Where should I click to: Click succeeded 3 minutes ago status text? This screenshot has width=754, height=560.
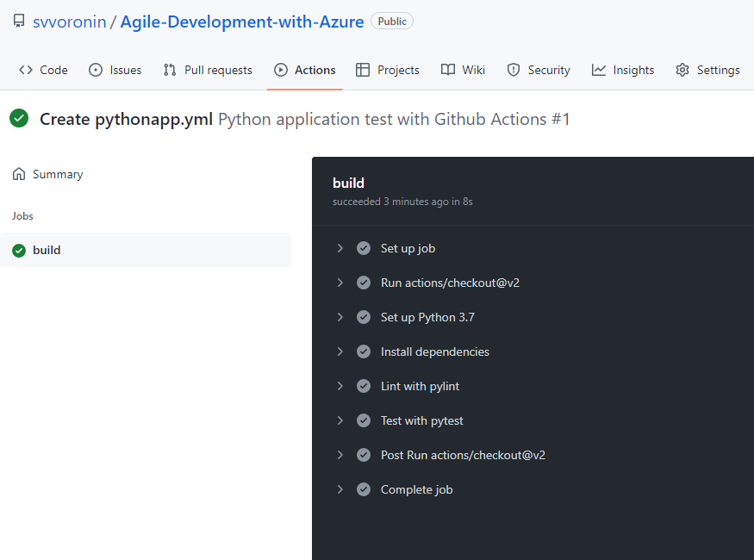click(402, 202)
